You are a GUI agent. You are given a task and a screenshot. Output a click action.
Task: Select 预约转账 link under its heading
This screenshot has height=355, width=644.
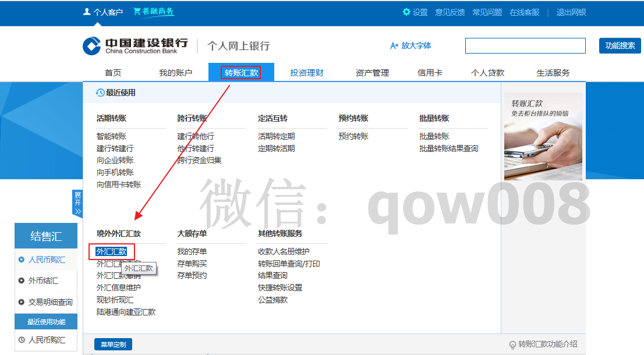353,136
